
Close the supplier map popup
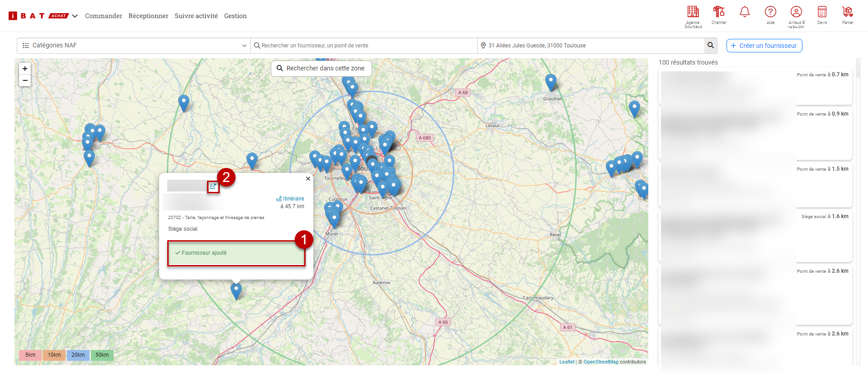pyautogui.click(x=308, y=179)
